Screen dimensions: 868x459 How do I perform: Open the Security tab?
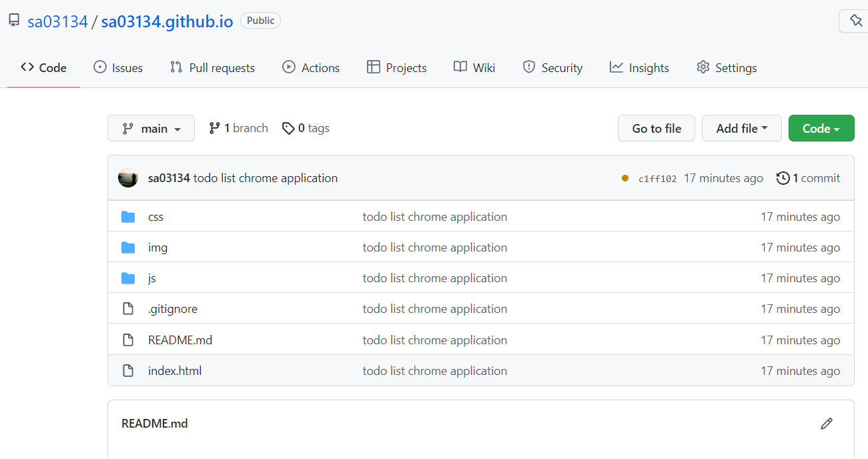click(x=552, y=67)
